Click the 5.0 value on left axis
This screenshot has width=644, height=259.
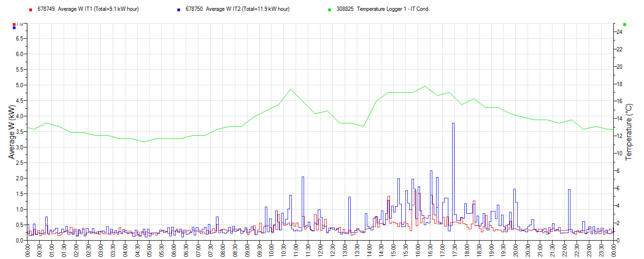(20, 85)
